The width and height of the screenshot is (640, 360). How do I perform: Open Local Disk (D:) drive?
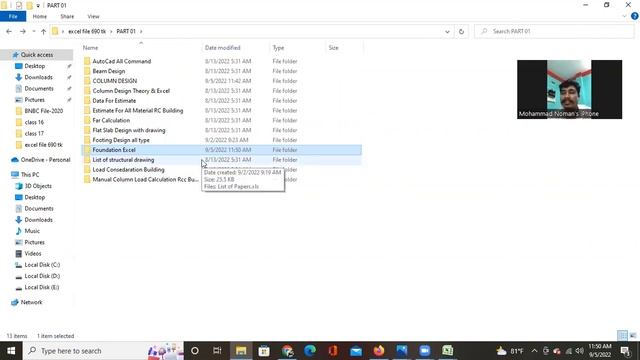click(42, 276)
